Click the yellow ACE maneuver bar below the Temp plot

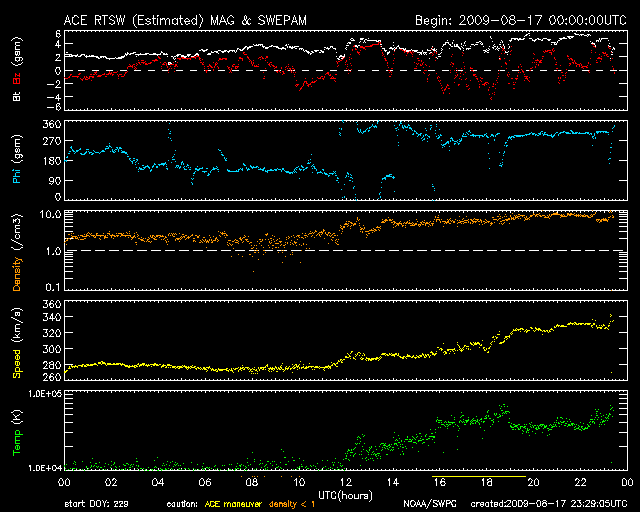coord(479,476)
